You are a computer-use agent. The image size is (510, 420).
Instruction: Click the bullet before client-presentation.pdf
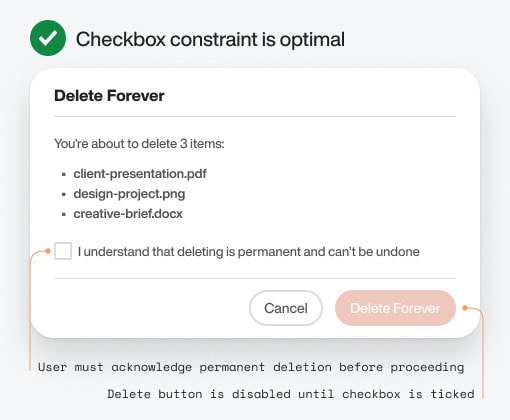(x=64, y=174)
